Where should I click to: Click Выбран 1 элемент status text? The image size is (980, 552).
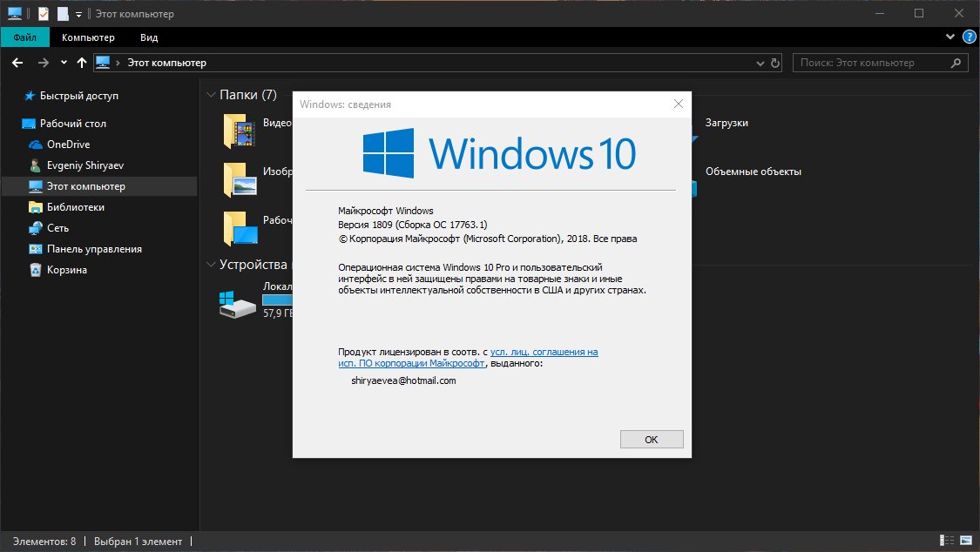click(139, 542)
